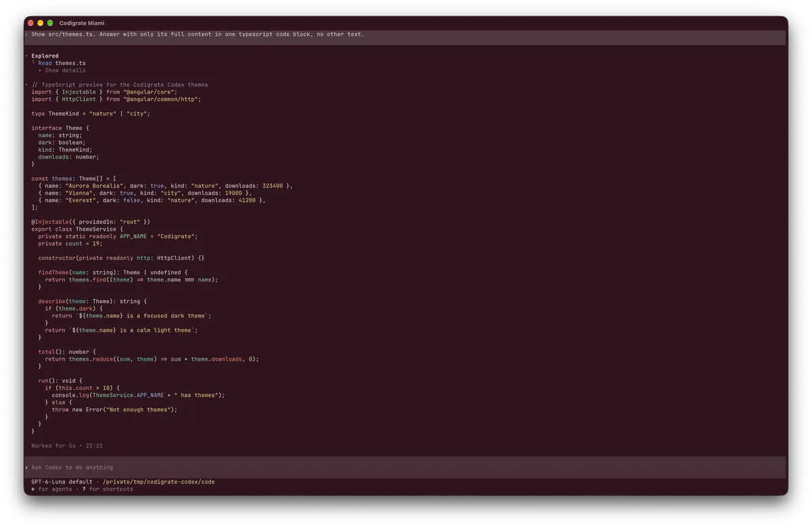Click the 'const themes: Theme[] = [' line

point(74,179)
